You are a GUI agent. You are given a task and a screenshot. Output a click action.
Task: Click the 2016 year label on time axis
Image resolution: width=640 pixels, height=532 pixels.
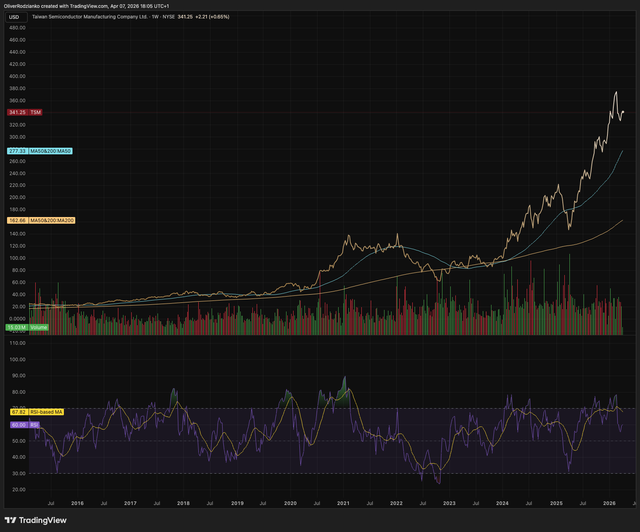click(78, 503)
